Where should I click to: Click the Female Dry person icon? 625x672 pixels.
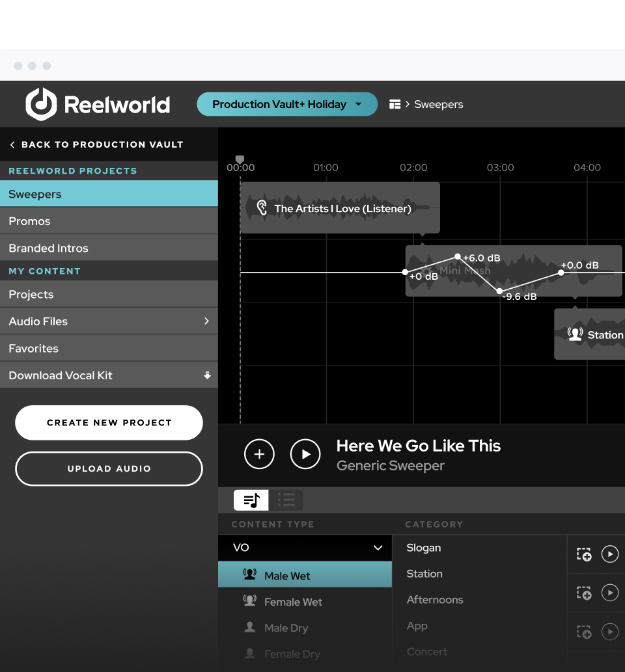(x=249, y=653)
